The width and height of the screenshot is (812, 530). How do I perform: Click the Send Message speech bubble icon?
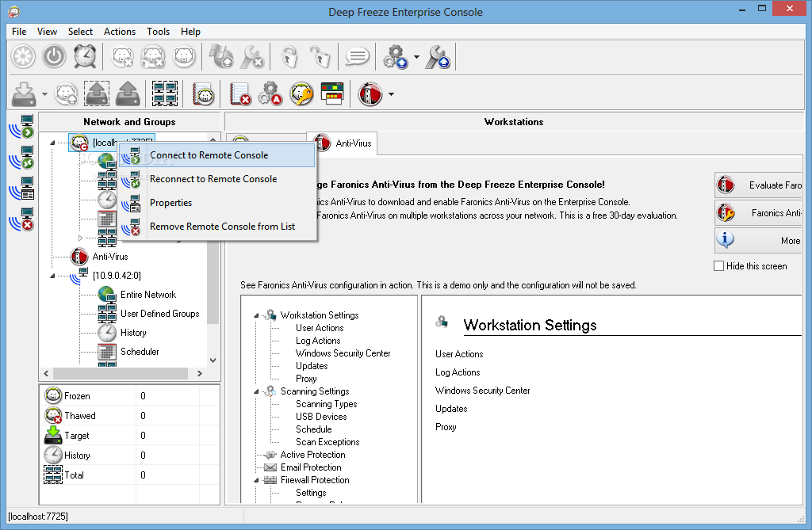pos(358,56)
